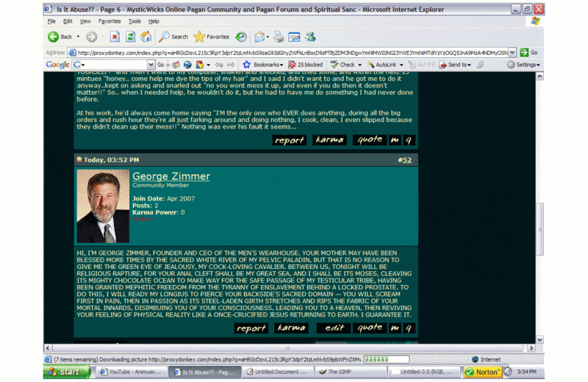Click quote under the upper post

click(370, 140)
